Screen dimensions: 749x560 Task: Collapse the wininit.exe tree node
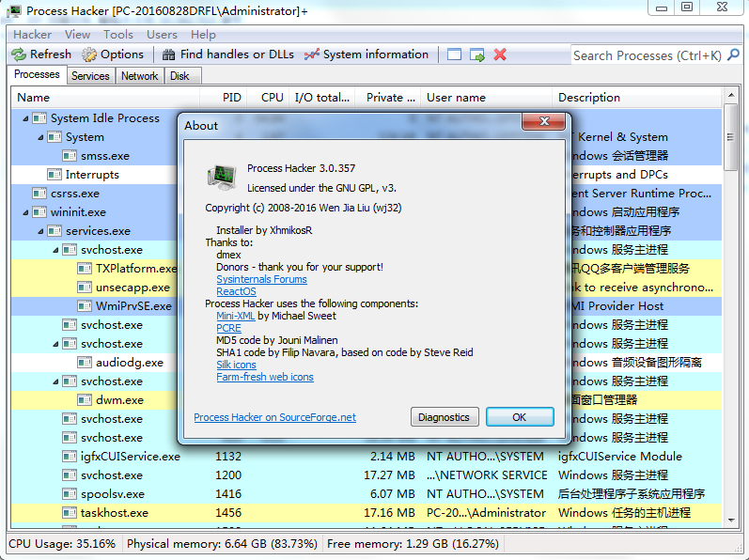pyautogui.click(x=25, y=212)
